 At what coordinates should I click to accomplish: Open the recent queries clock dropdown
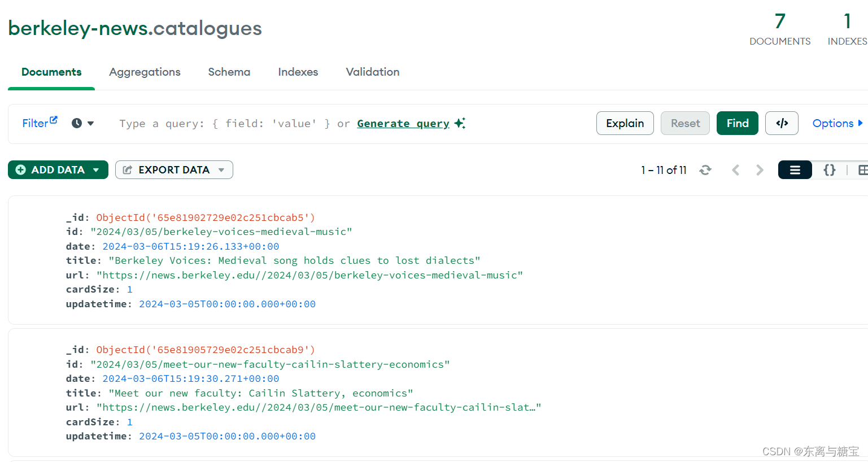(x=82, y=123)
